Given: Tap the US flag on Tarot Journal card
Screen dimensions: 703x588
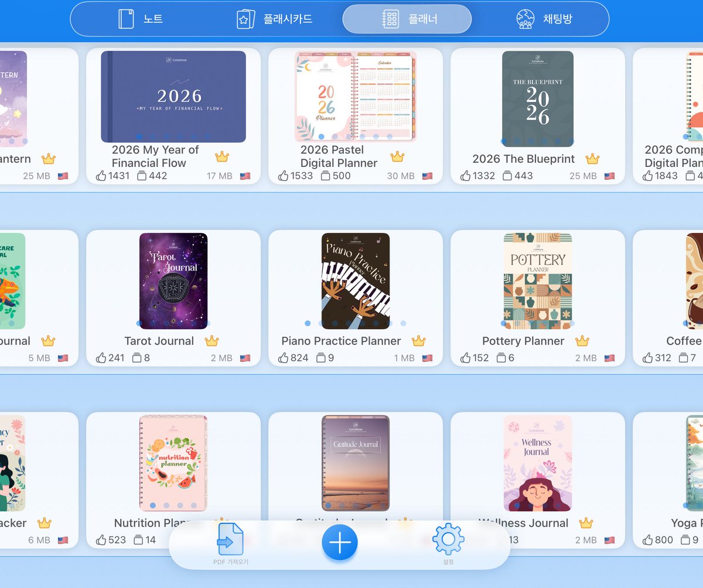Looking at the screenshot, I should click(245, 358).
